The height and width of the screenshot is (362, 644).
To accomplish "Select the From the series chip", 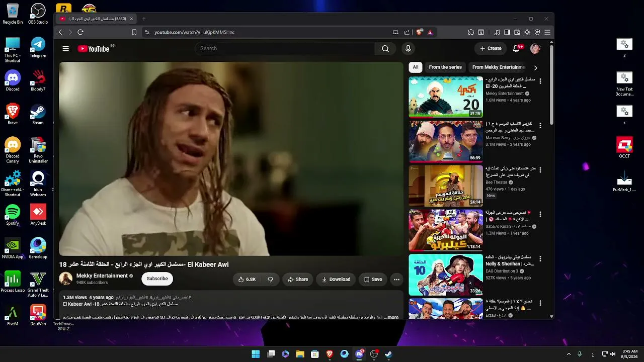I will (x=445, y=67).
